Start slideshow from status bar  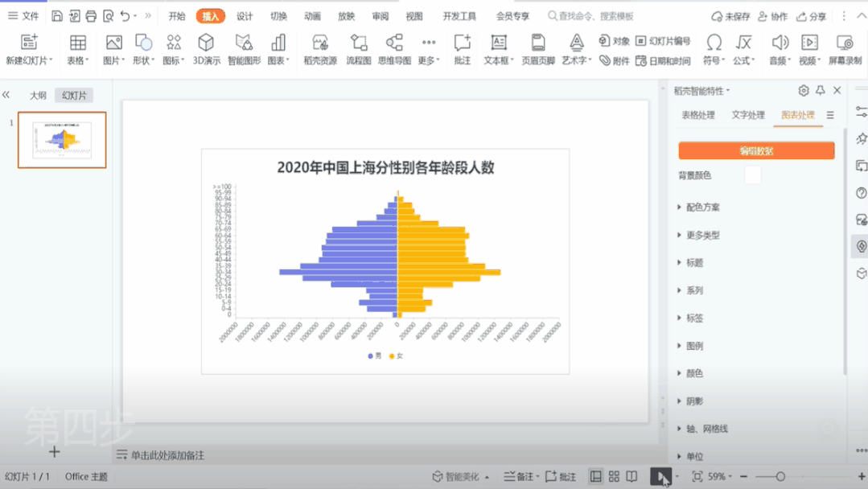pos(660,476)
